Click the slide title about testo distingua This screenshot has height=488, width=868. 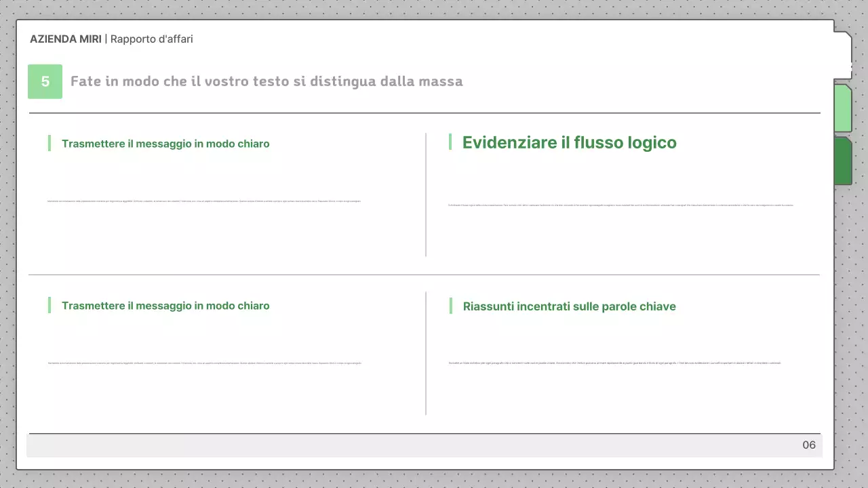click(267, 81)
